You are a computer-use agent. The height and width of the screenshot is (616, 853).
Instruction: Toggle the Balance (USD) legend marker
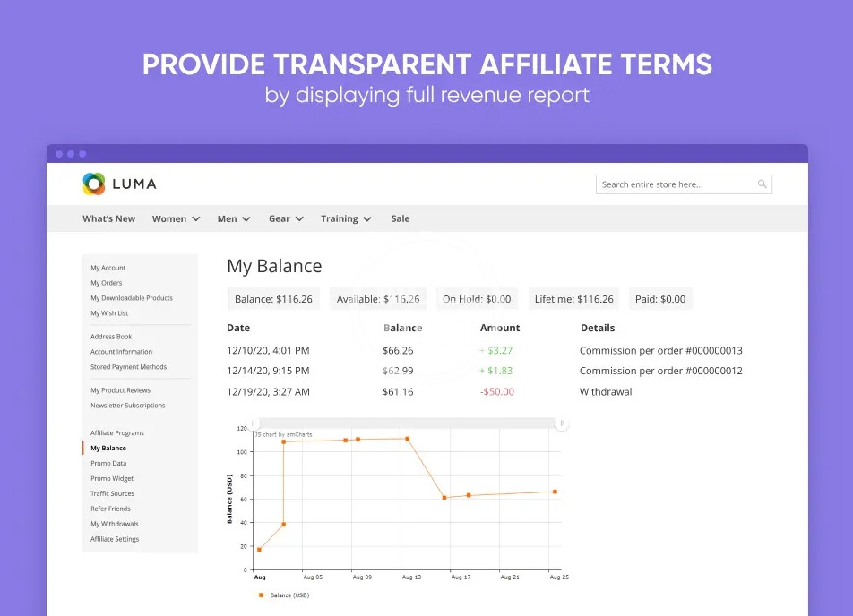coord(261,595)
